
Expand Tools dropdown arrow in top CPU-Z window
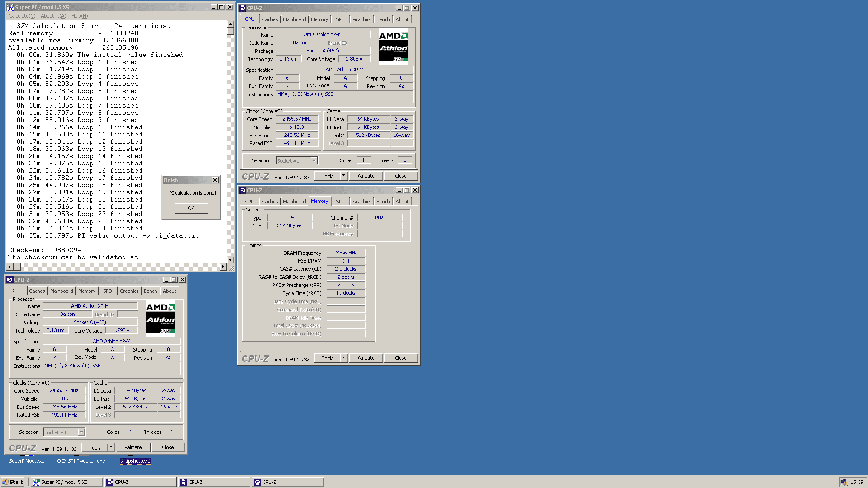coord(344,176)
